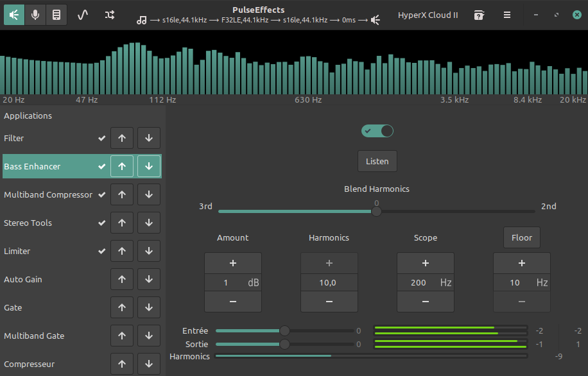Move Stereo Tools down
588x376 pixels.
149,223
